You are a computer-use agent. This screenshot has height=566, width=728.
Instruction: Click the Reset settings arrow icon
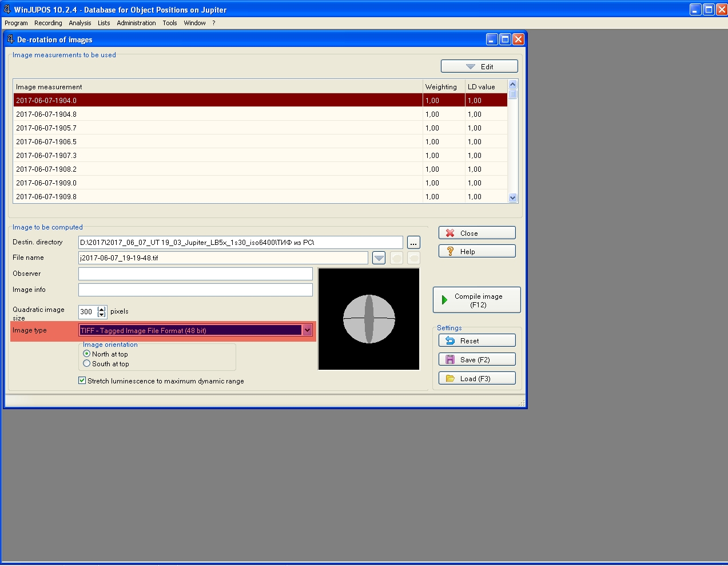[450, 341]
